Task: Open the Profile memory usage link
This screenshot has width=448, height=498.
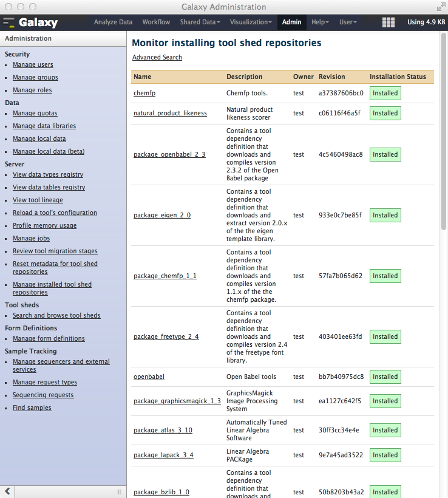Action: tap(44, 225)
